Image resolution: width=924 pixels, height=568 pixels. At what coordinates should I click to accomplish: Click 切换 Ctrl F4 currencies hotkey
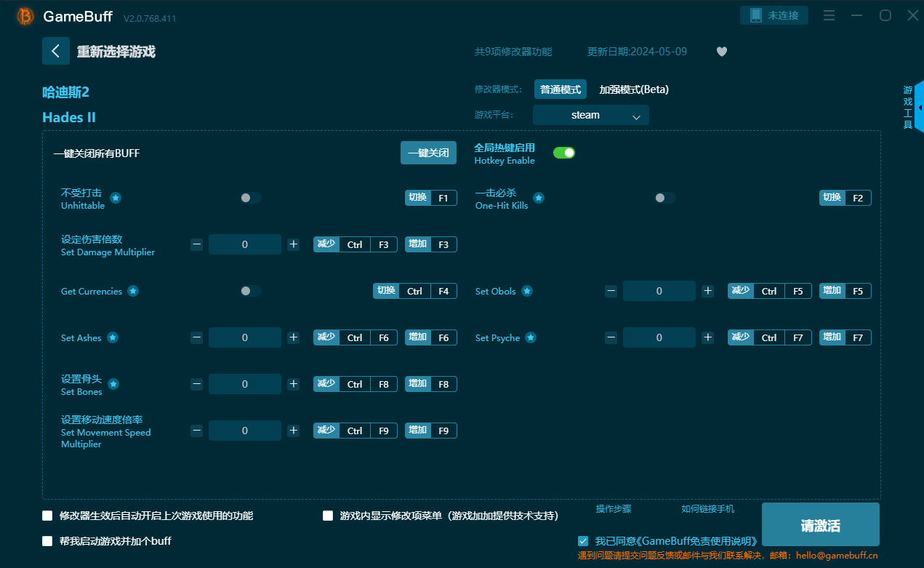coord(415,291)
